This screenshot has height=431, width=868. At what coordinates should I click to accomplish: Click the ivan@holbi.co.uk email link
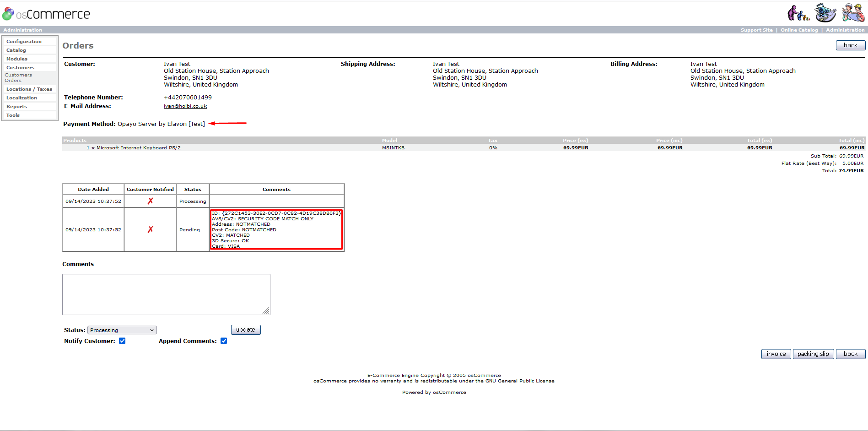[185, 106]
